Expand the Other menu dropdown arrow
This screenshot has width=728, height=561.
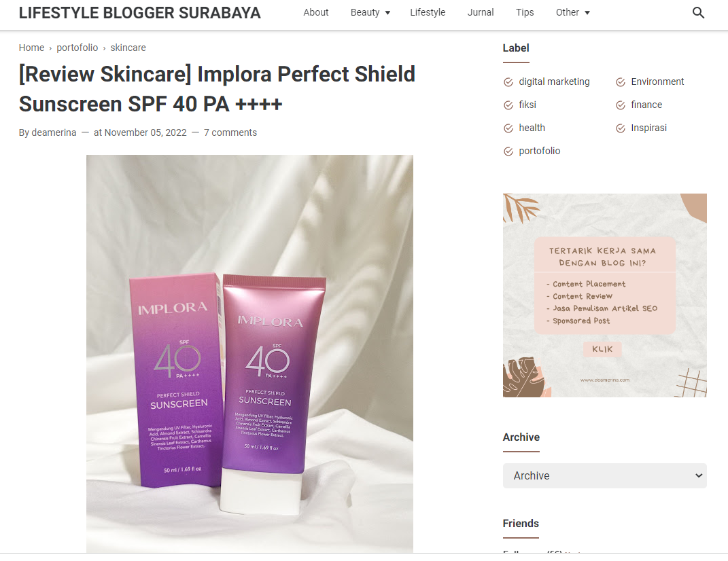click(587, 13)
